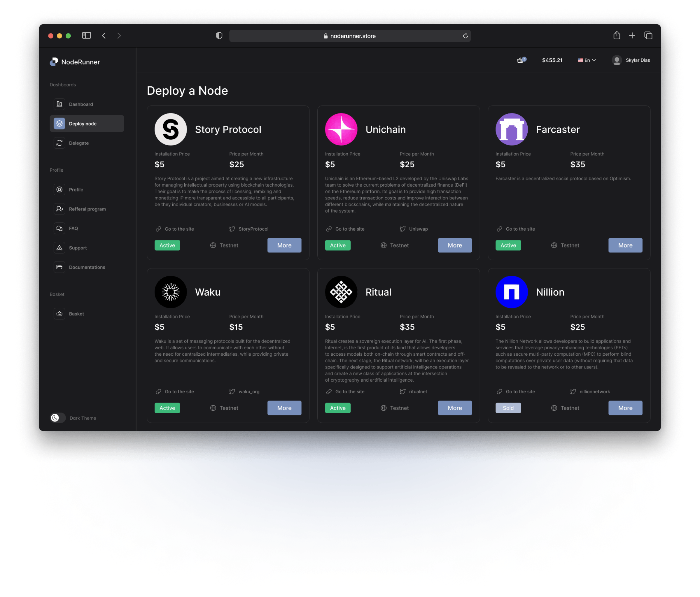700x597 pixels.
Task: Click Ritual's $35 monthly price
Action: click(407, 327)
